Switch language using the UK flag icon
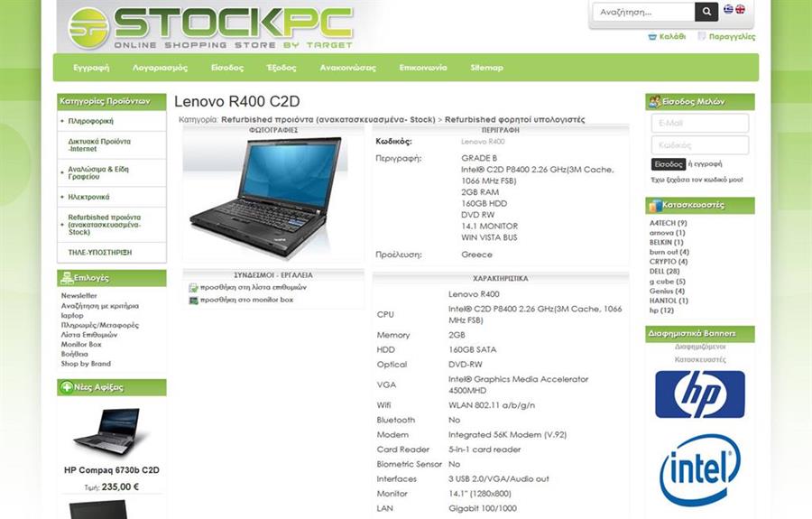The width and height of the screenshot is (812, 519). point(741,9)
